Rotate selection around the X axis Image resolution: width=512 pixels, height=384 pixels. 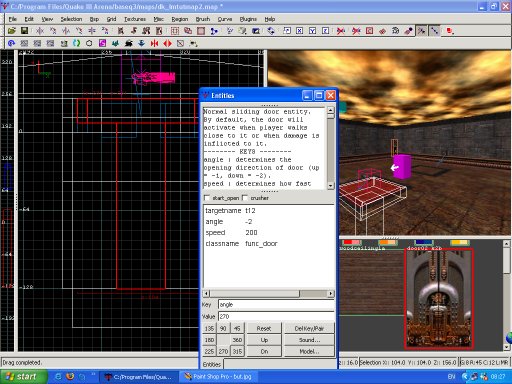[53, 31]
